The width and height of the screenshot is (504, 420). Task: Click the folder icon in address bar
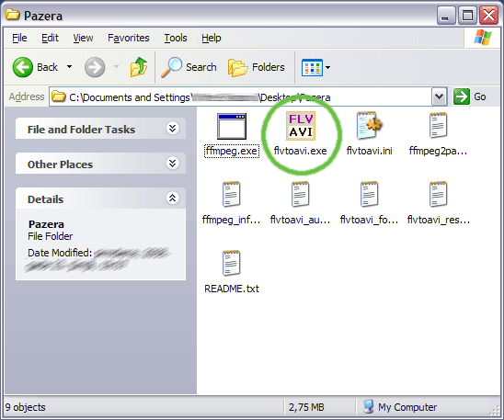tap(59, 96)
